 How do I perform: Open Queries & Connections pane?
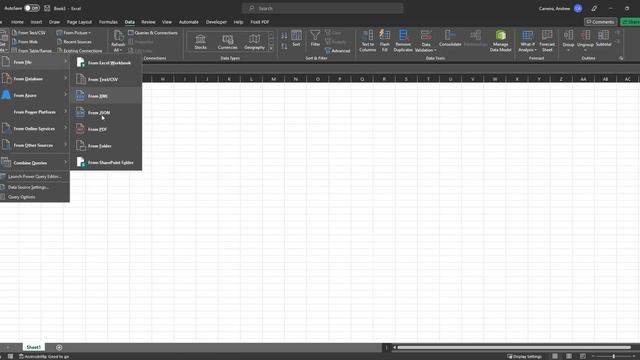(x=153, y=33)
